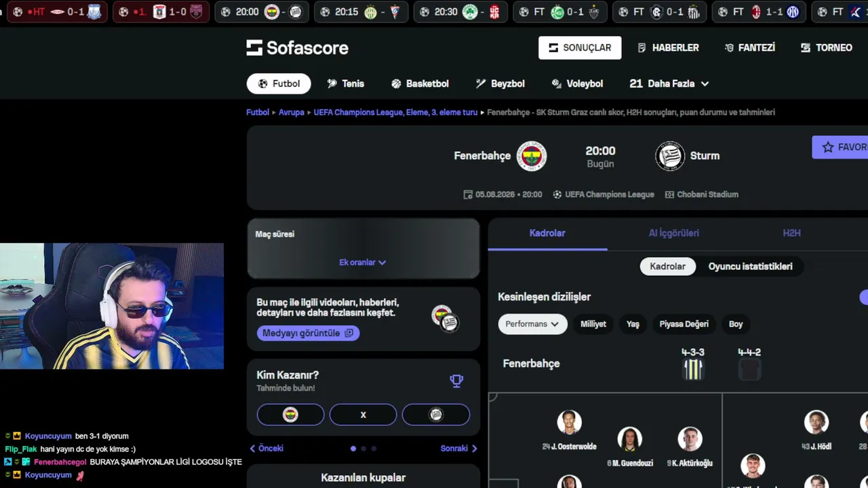Vote for Sturm to win
Image resolution: width=868 pixels, height=488 pixels.
(x=436, y=415)
